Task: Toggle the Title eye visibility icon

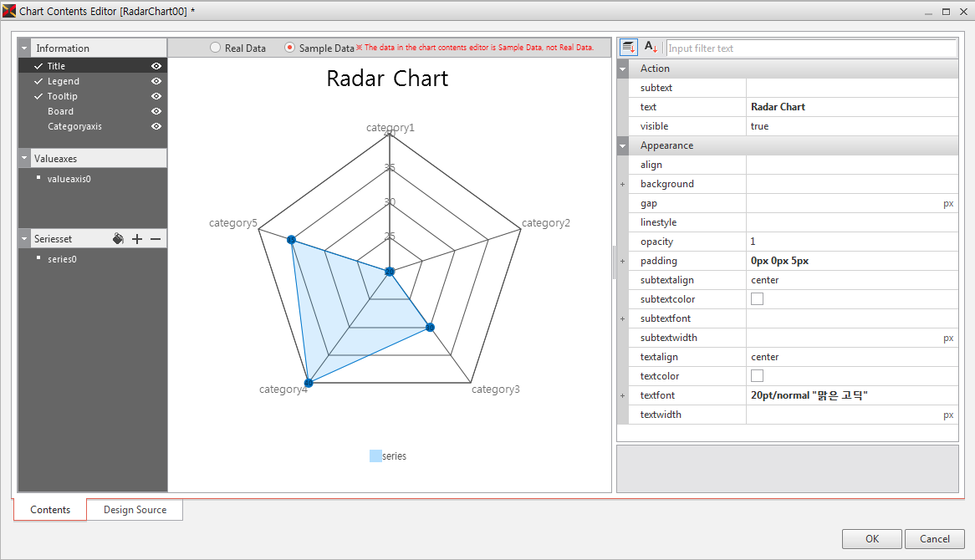Action: [156, 66]
